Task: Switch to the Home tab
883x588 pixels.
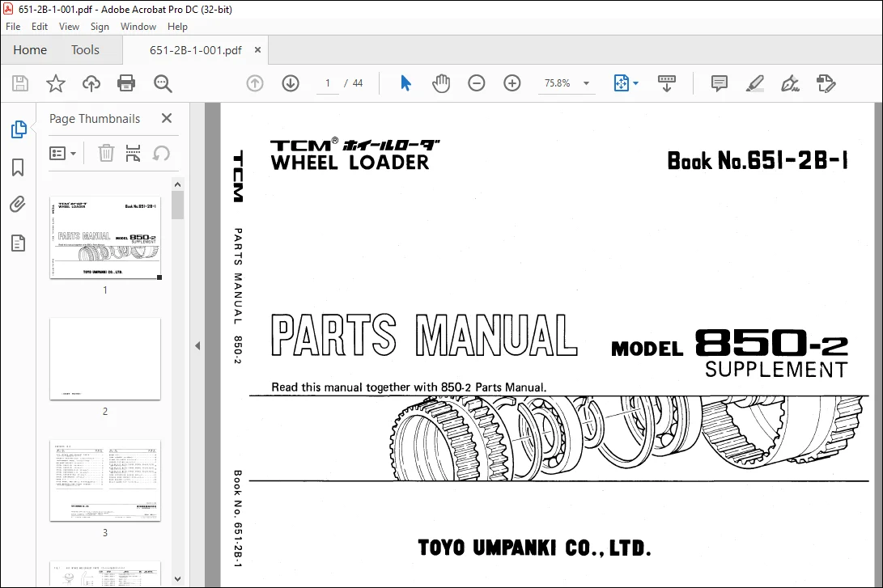Action: pyautogui.click(x=30, y=49)
